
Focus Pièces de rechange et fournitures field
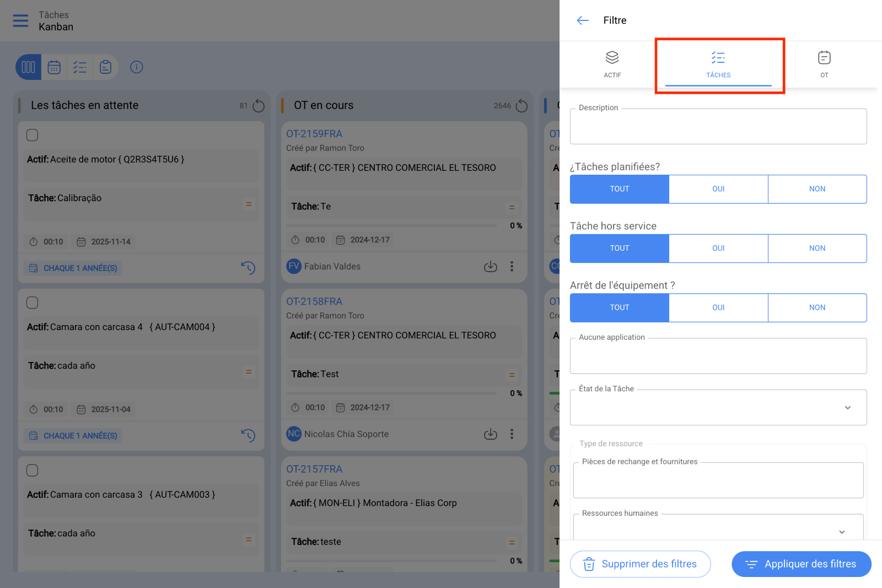point(718,481)
